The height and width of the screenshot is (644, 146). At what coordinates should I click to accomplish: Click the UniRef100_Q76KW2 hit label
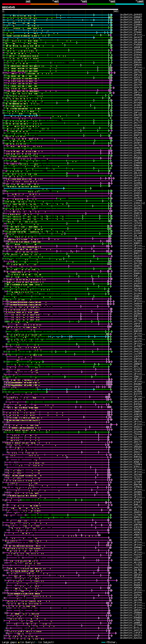[x=131, y=32]
